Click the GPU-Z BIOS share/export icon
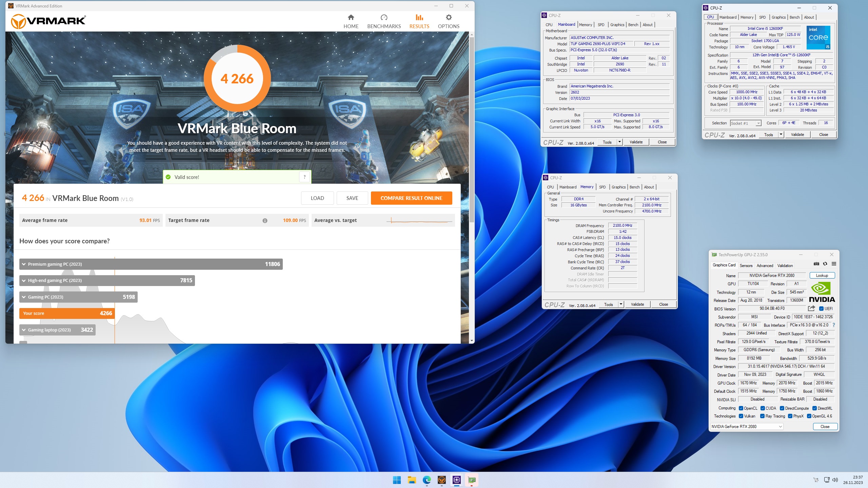This screenshot has width=868, height=488. (x=811, y=308)
